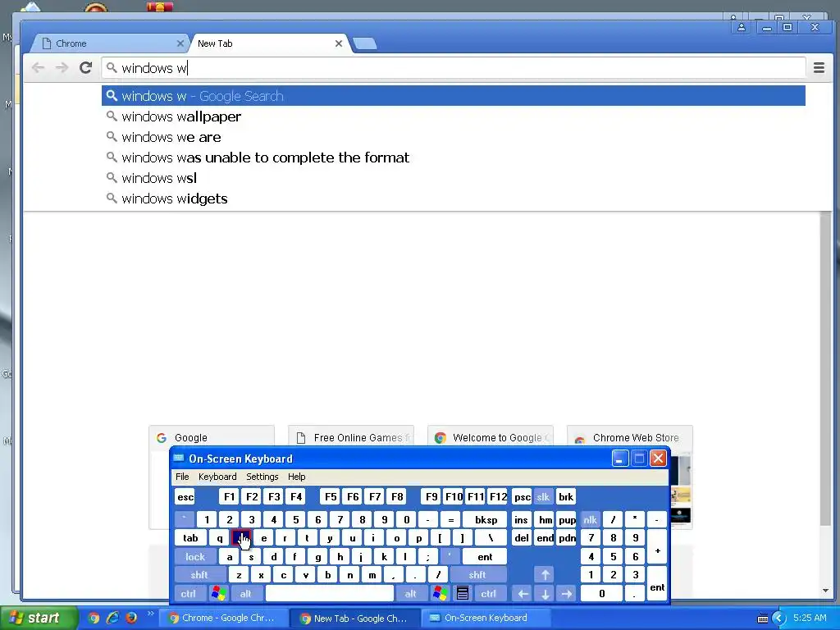Close the tab titled Chrome
Viewport: 840px width, 630px height.
click(x=180, y=43)
